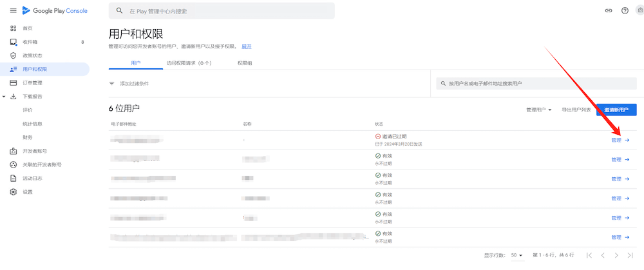This screenshot has width=644, height=270.
Task: Click 管理 link for expired invitation user
Action: 620,140
